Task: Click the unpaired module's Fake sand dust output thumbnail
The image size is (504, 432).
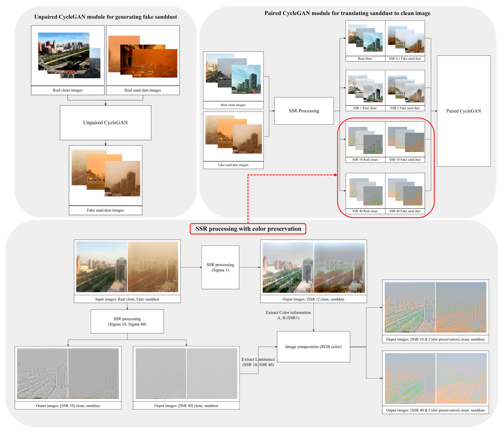Action: [105, 173]
